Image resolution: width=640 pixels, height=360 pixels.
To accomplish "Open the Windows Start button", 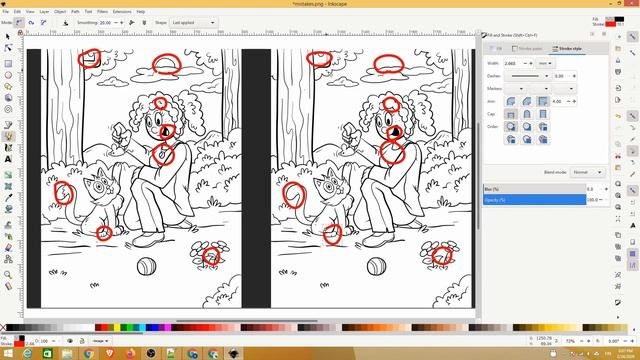I will click(7, 353).
